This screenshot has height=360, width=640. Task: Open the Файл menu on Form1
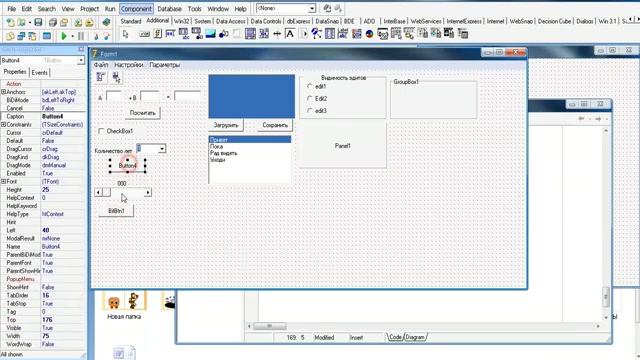101,65
